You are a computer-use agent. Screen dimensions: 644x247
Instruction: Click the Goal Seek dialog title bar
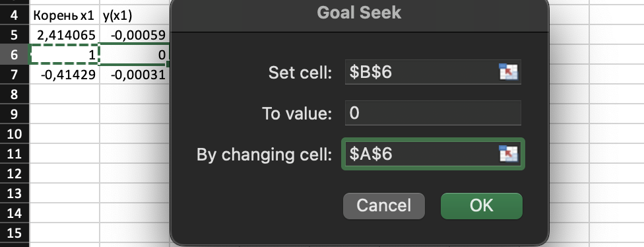[x=360, y=13]
